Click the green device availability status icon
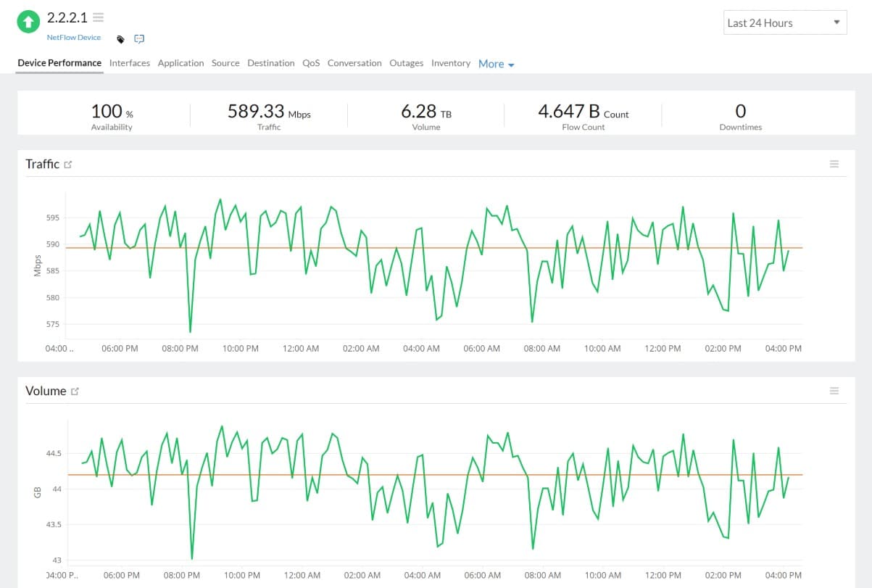Viewport: 872px width, 588px height. click(28, 22)
